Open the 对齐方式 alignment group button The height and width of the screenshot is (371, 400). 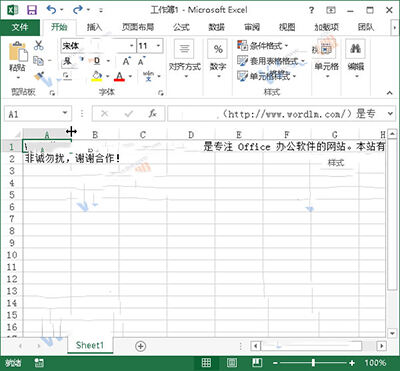pyautogui.click(x=185, y=59)
